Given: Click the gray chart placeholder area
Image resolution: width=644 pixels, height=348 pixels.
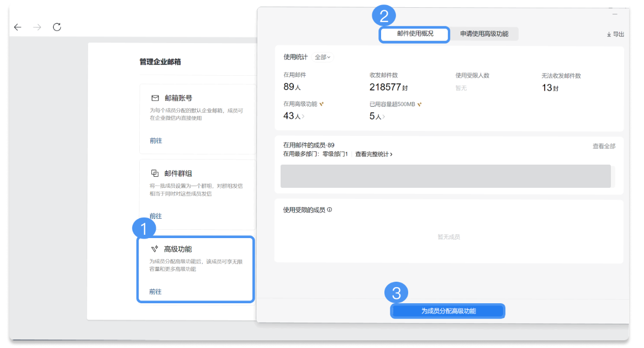Looking at the screenshot, I should pyautogui.click(x=446, y=176).
